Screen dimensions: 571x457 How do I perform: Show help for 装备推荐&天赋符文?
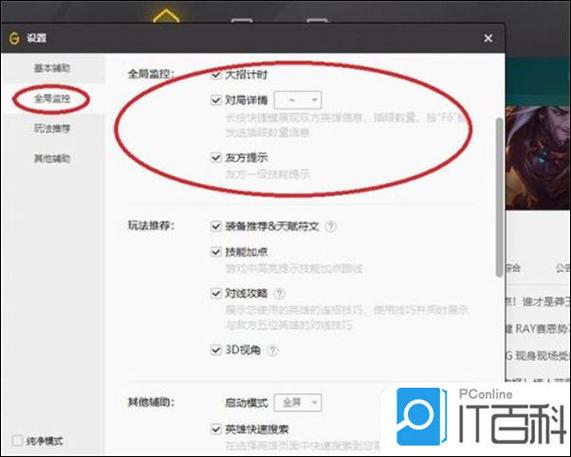[331, 226]
